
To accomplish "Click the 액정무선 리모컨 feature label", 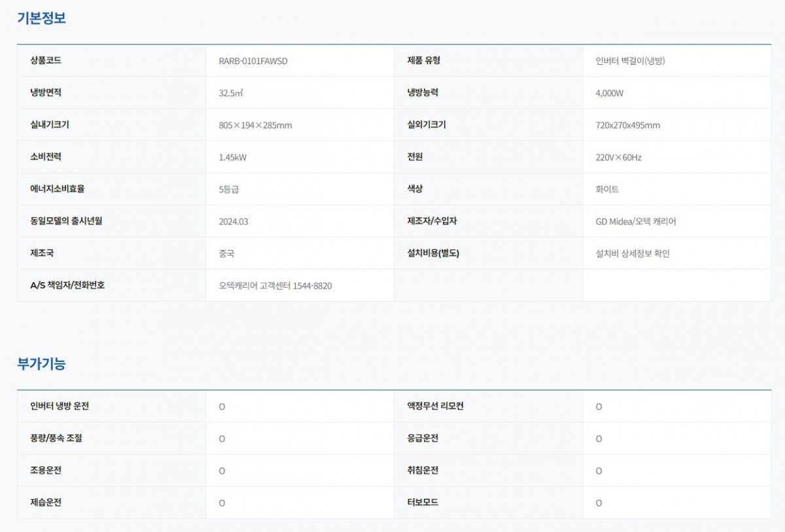I will pos(435,406).
